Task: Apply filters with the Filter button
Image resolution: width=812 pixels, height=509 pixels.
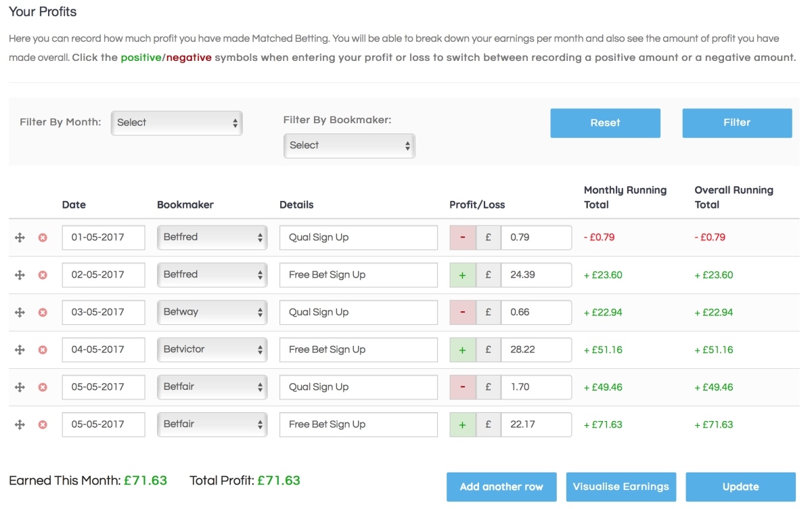Action: 737,123
